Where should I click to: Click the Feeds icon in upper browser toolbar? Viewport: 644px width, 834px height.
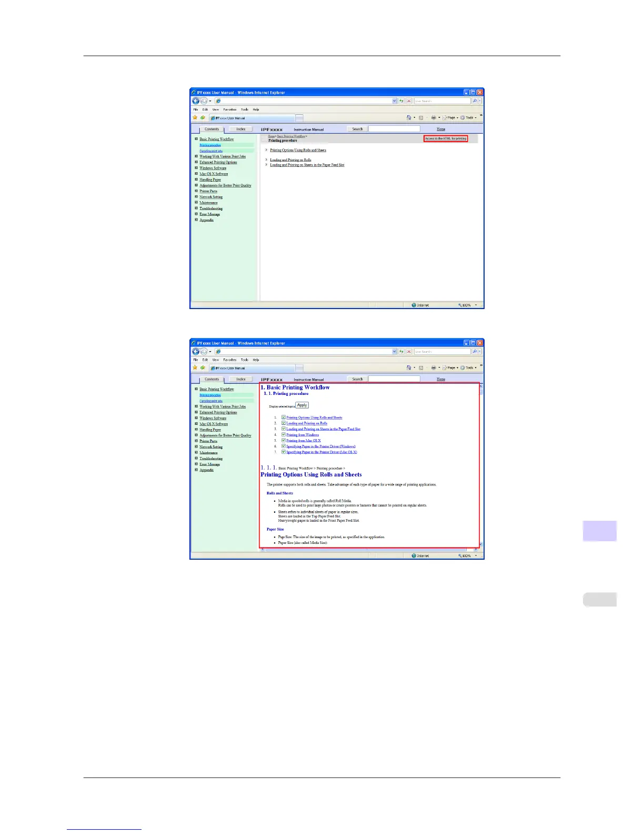421,118
